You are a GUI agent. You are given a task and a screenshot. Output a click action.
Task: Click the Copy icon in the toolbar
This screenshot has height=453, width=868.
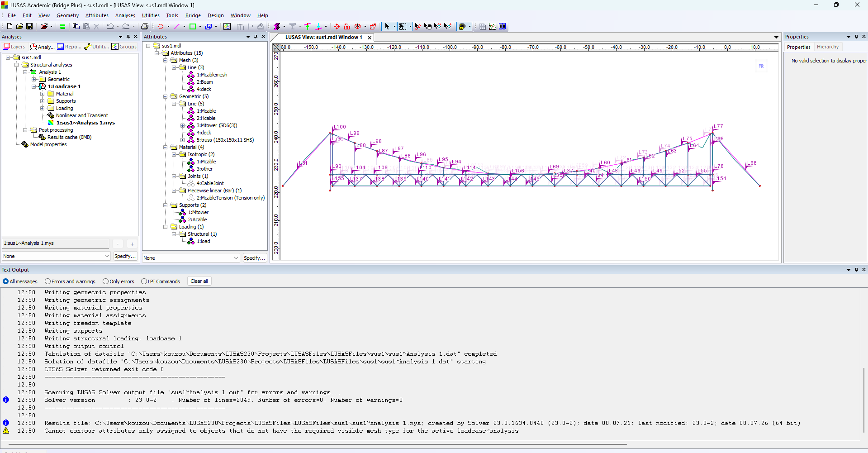coord(76,27)
